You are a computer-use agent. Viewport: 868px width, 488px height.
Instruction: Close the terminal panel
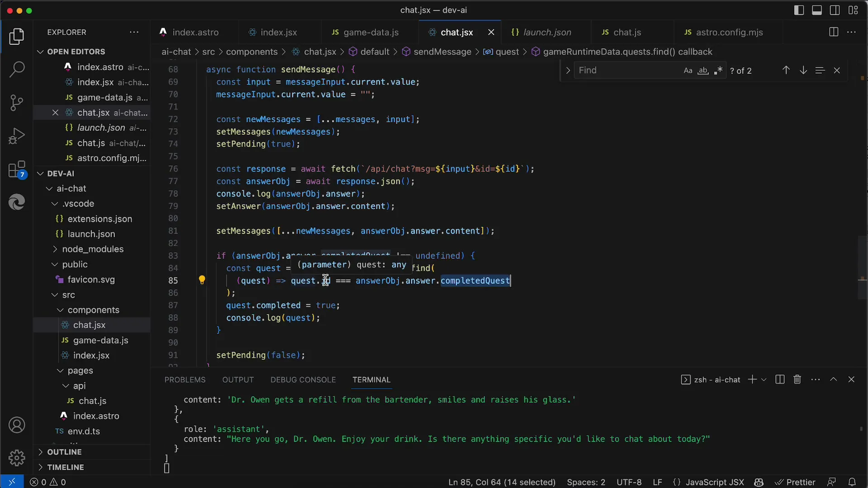[851, 379]
